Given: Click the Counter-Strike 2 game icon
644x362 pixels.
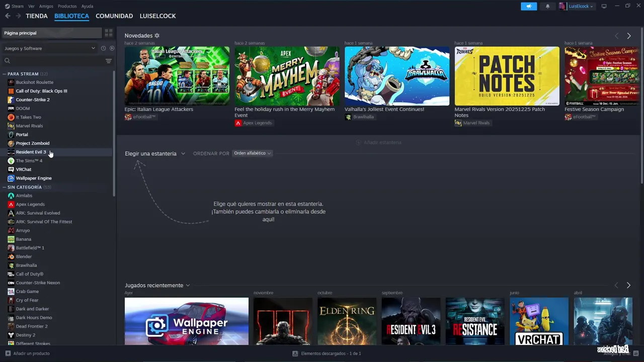Looking at the screenshot, I should [x=11, y=100].
